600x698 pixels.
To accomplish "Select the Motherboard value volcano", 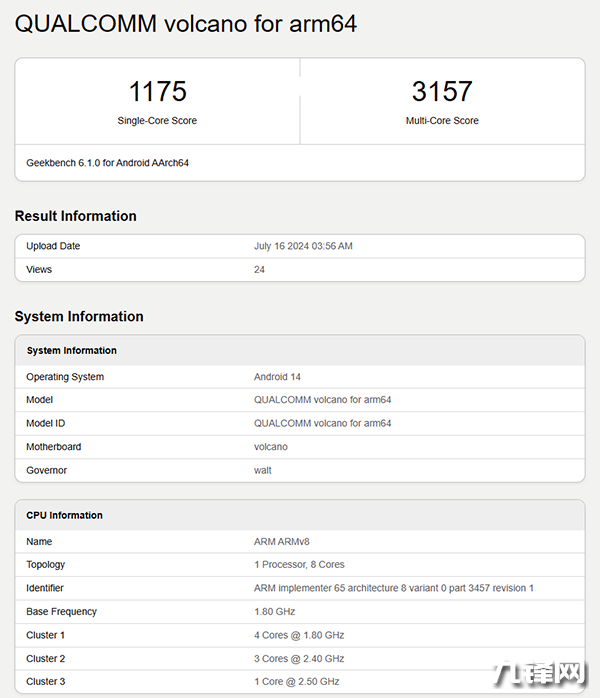I will tap(270, 447).
